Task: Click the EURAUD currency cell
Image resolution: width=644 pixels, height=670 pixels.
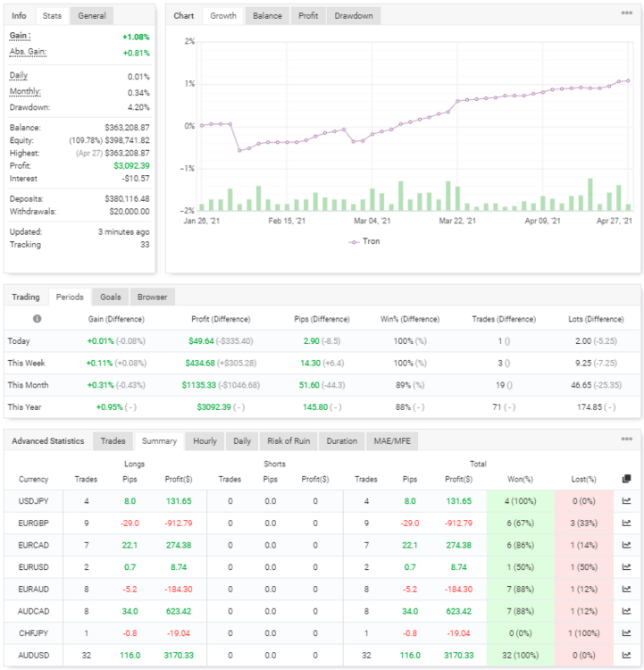Action: click(x=33, y=590)
